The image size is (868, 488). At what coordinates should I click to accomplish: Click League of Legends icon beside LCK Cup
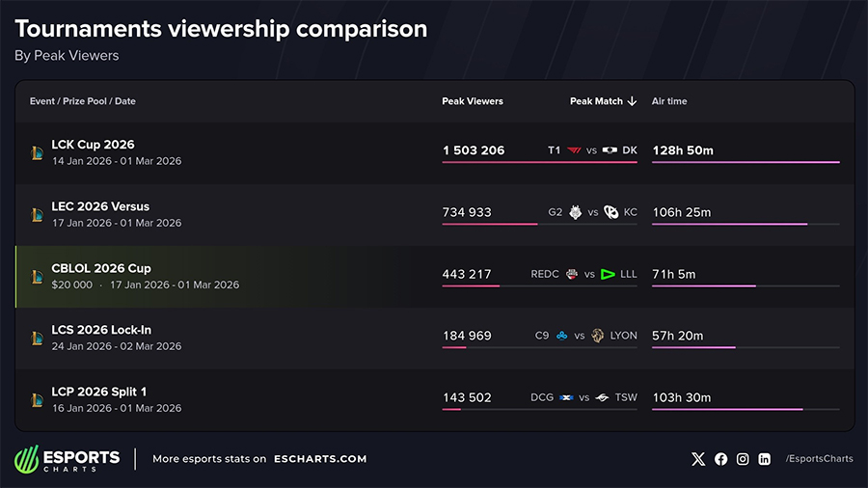[x=37, y=152]
